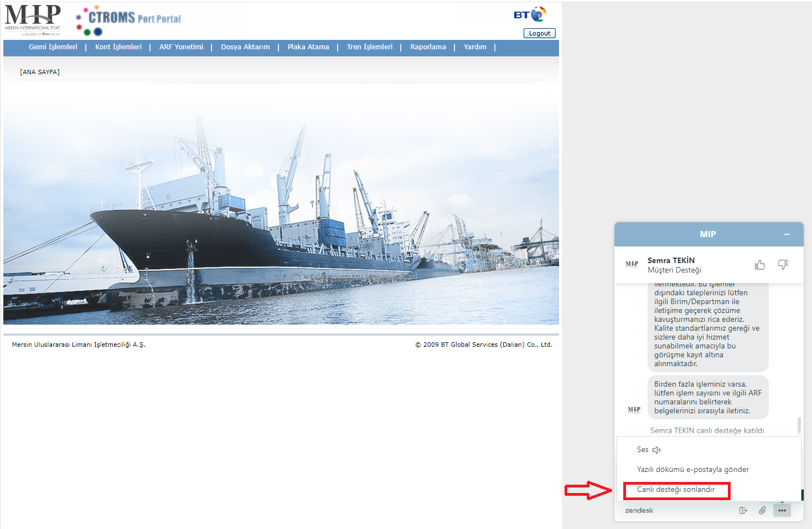Rate the chat with thumbs up

[759, 265]
